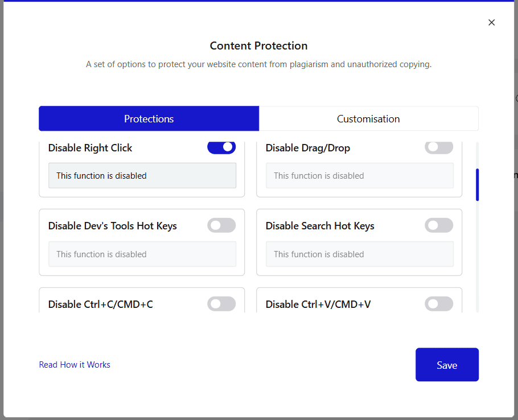Open the Read How it Works link
This screenshot has height=420, width=518.
coord(75,365)
